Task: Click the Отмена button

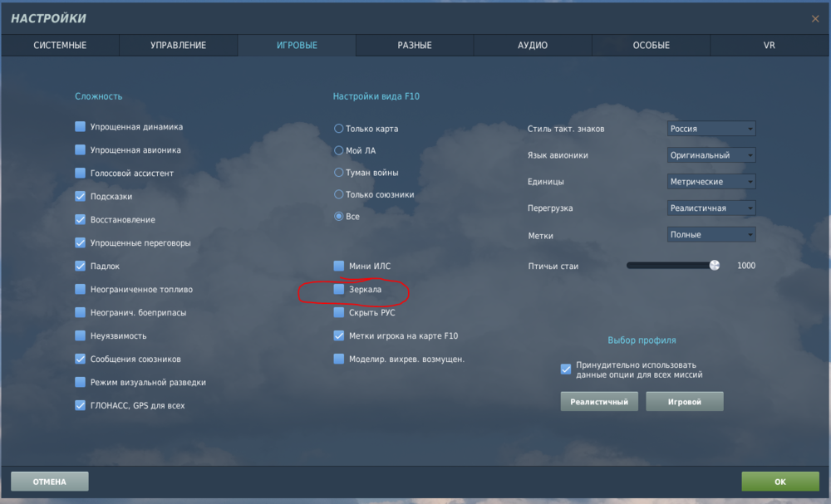Action: pos(50,482)
